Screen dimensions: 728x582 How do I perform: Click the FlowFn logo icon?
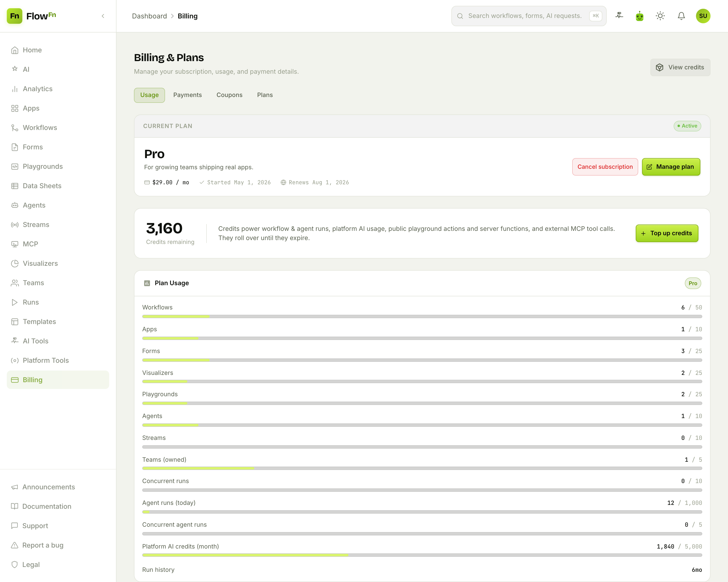pyautogui.click(x=15, y=16)
